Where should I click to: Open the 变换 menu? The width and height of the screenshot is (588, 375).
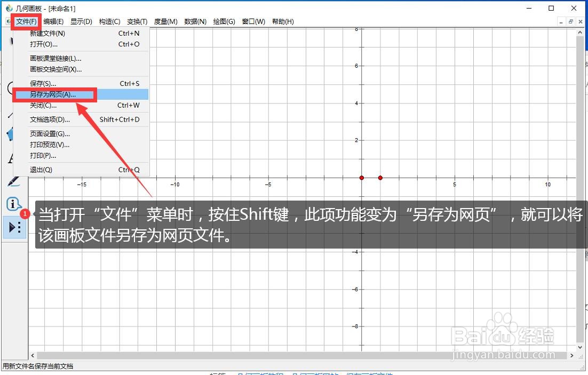(137, 21)
